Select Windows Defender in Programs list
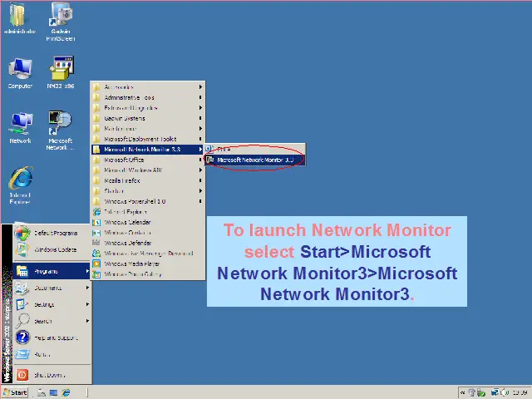 tap(127, 243)
